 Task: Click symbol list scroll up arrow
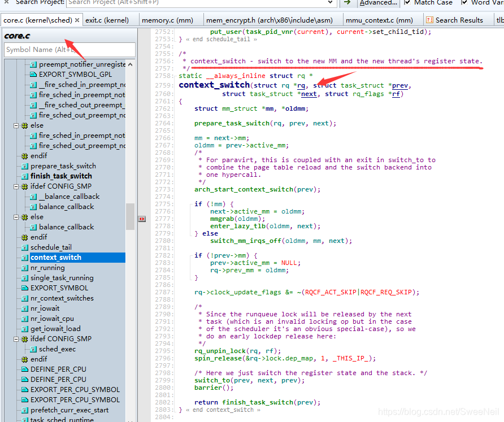pos(130,64)
